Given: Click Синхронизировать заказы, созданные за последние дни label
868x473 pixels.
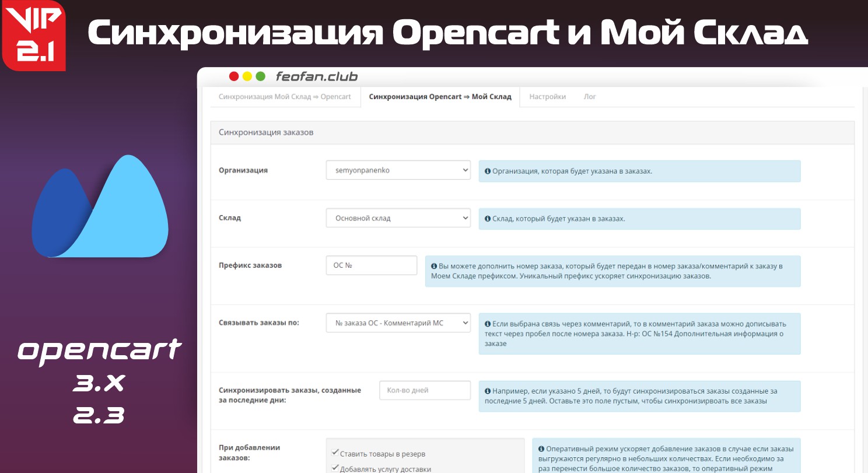Looking at the screenshot, I should 290,395.
